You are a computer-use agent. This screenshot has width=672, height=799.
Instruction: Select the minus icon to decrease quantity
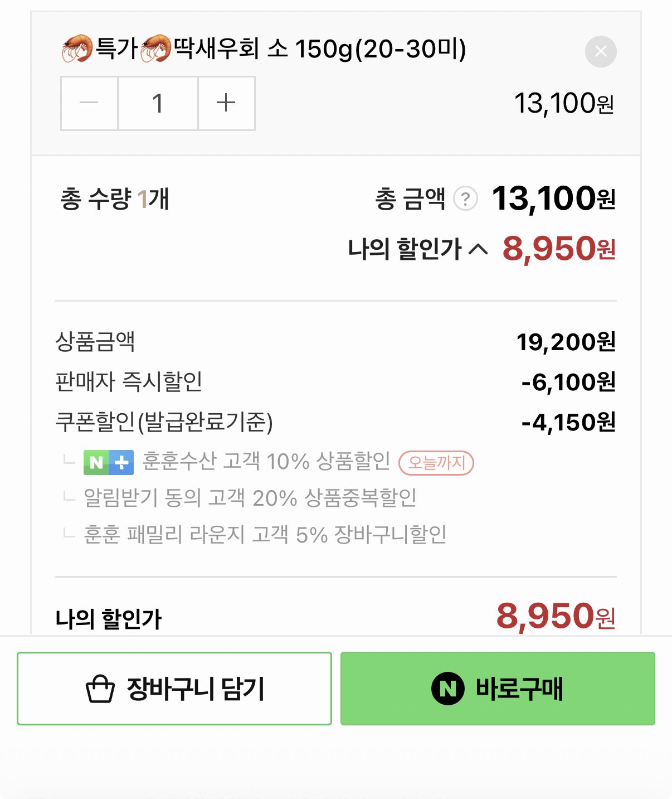[x=89, y=104]
